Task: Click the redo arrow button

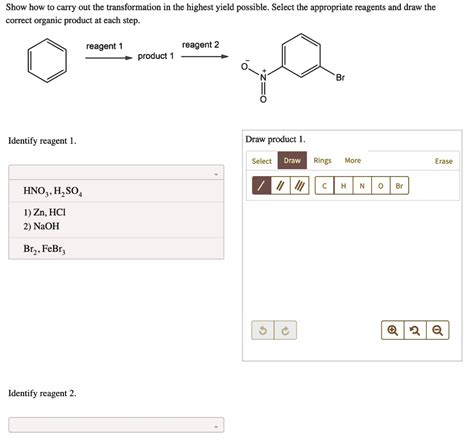Action: coord(285,330)
